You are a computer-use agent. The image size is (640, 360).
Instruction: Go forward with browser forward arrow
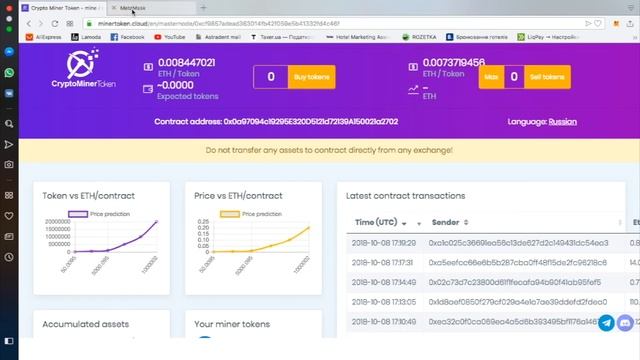click(x=40, y=24)
